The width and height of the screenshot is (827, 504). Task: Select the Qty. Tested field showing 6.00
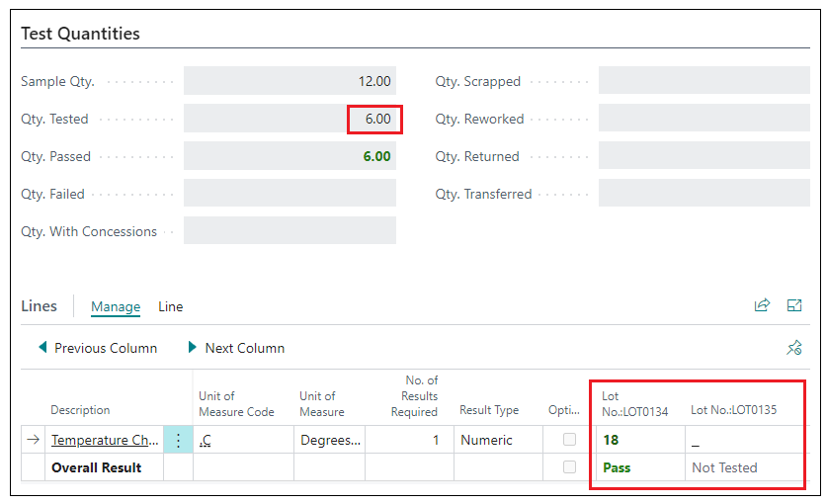click(289, 120)
